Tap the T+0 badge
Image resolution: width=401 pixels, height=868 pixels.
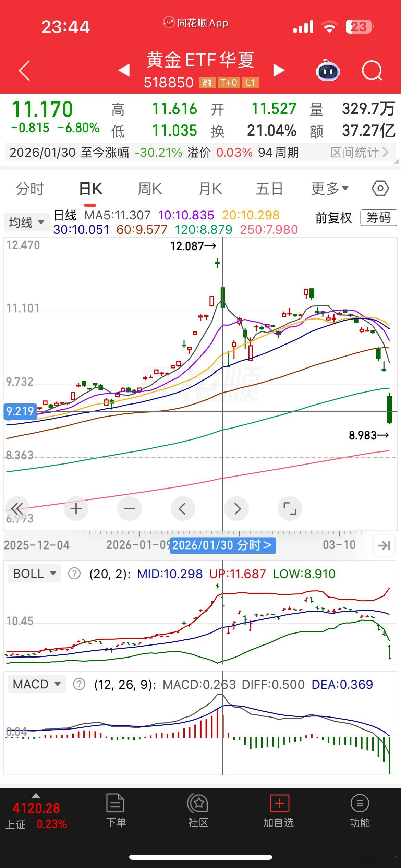(229, 83)
